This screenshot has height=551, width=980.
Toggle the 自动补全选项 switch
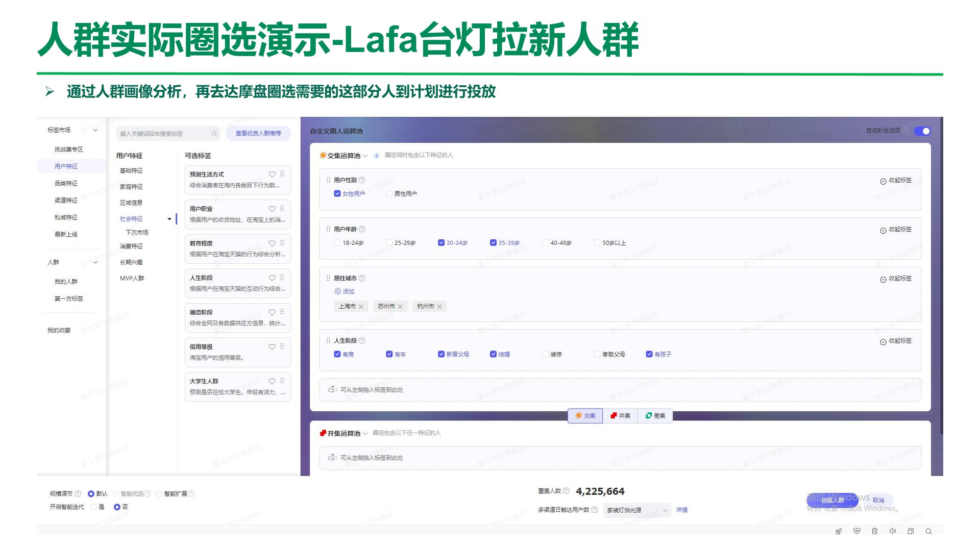922,131
